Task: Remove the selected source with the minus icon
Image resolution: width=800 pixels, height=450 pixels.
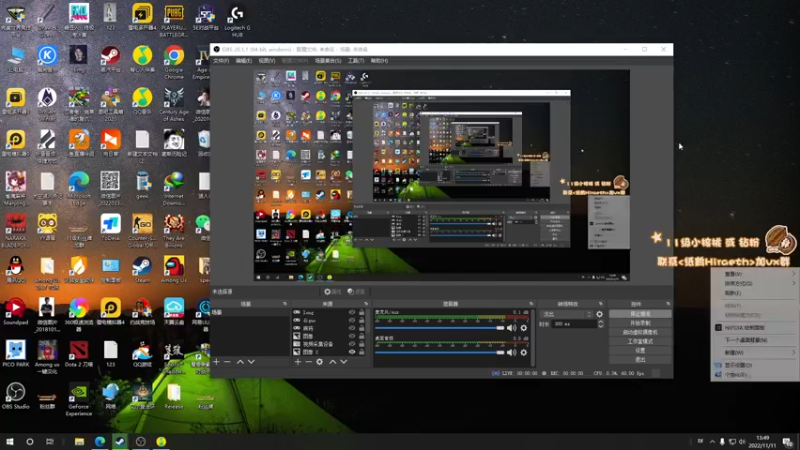Action: click(308, 362)
